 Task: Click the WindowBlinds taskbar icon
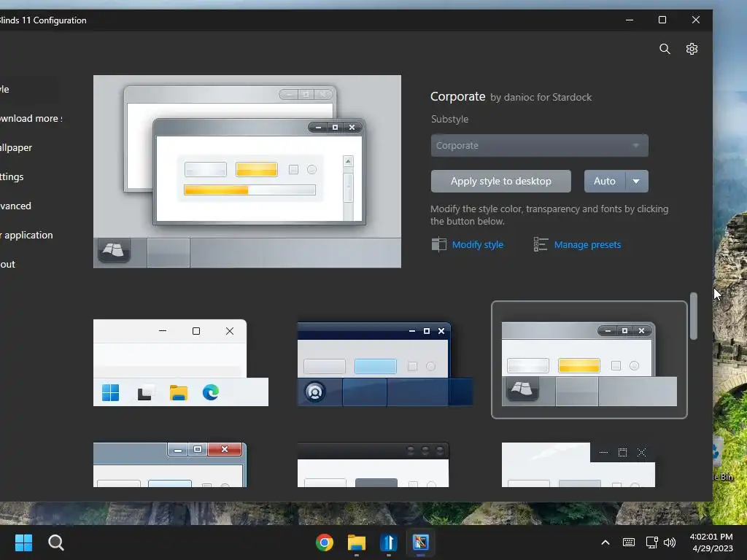coord(421,542)
